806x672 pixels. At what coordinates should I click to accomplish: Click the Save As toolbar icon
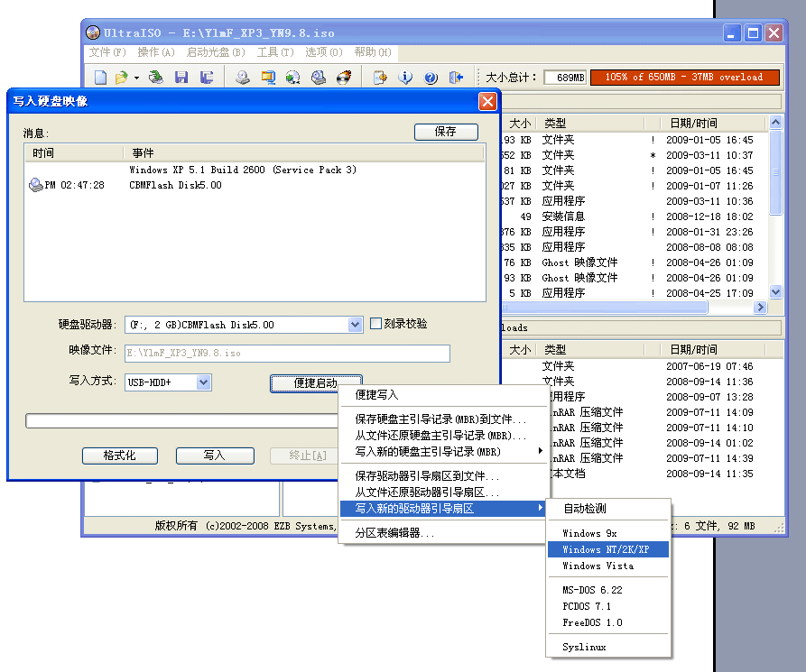click(x=207, y=78)
